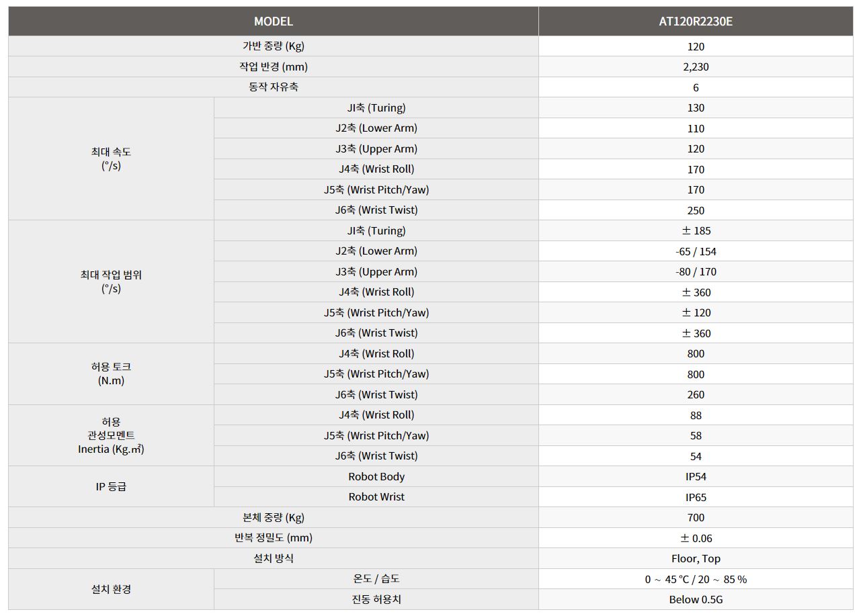This screenshot has height=616, width=861.
Task: Click the 허용 토크 (N.m) group cell
Action: (x=111, y=374)
